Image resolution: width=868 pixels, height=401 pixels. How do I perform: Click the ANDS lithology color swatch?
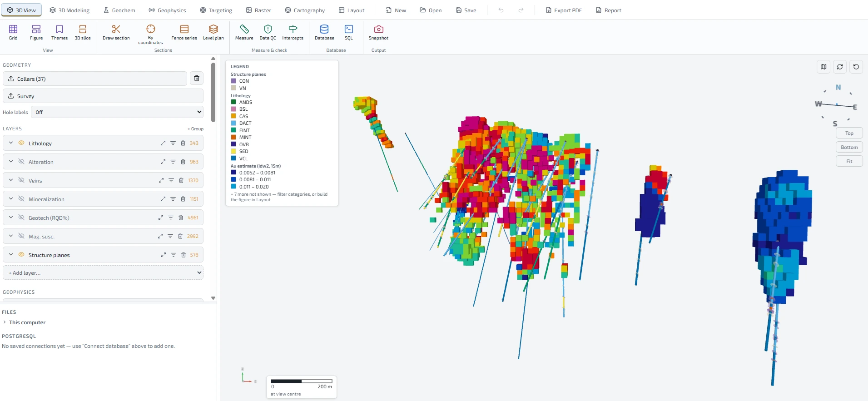pyautogui.click(x=233, y=102)
